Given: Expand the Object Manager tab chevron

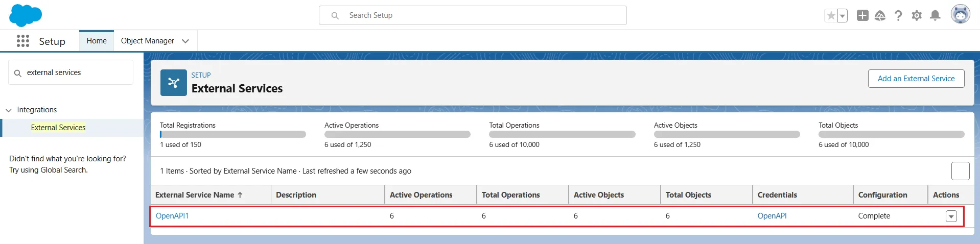Looking at the screenshot, I should [x=185, y=41].
